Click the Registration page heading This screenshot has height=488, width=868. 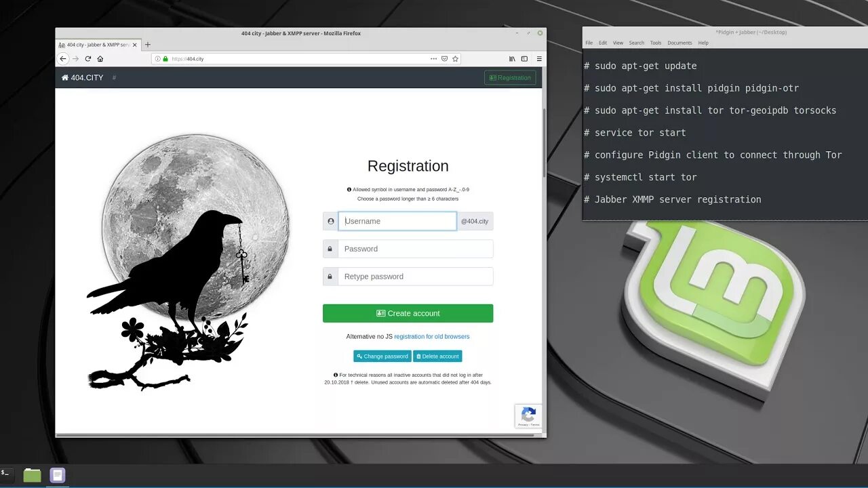point(408,166)
